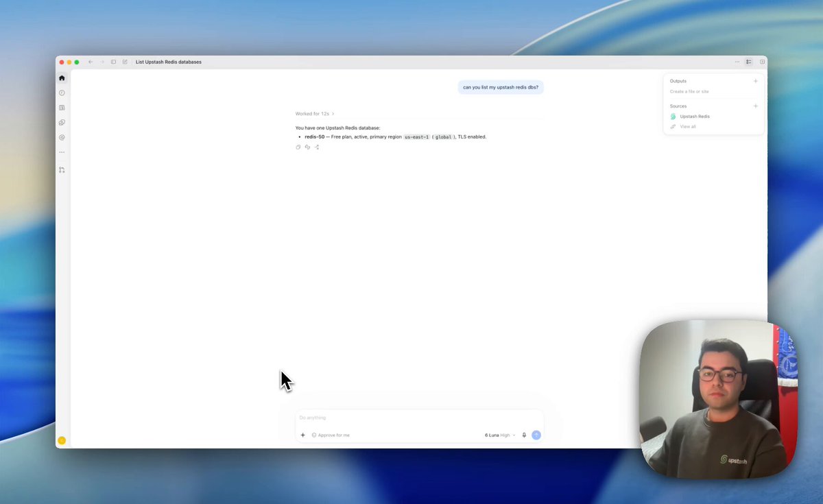Click the plus attach button in composer
The image size is (823, 504).
click(x=302, y=435)
